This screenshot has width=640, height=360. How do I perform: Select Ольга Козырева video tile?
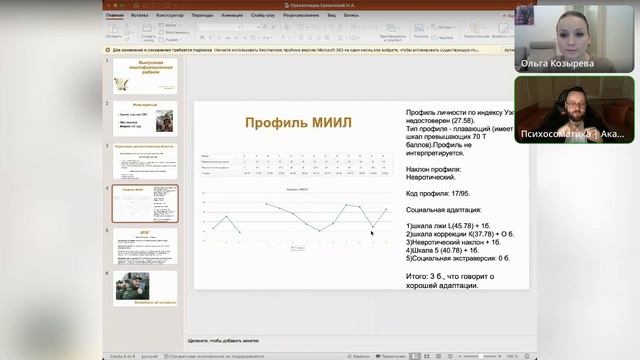click(x=574, y=39)
